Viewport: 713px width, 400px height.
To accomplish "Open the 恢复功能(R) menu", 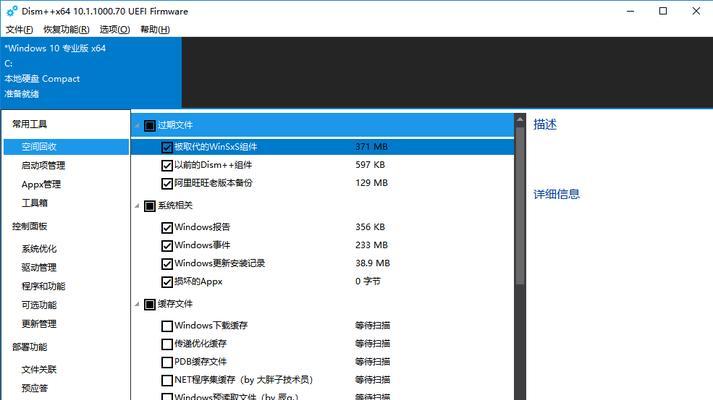I will (x=66, y=30).
